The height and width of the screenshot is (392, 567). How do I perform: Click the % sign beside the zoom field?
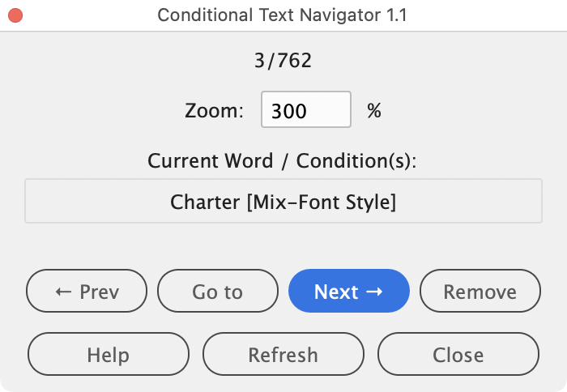(373, 111)
